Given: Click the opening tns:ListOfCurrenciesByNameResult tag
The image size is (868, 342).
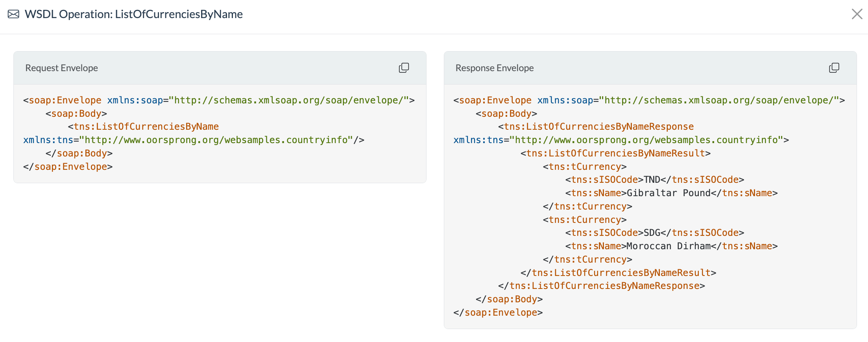Looking at the screenshot, I should coord(615,153).
